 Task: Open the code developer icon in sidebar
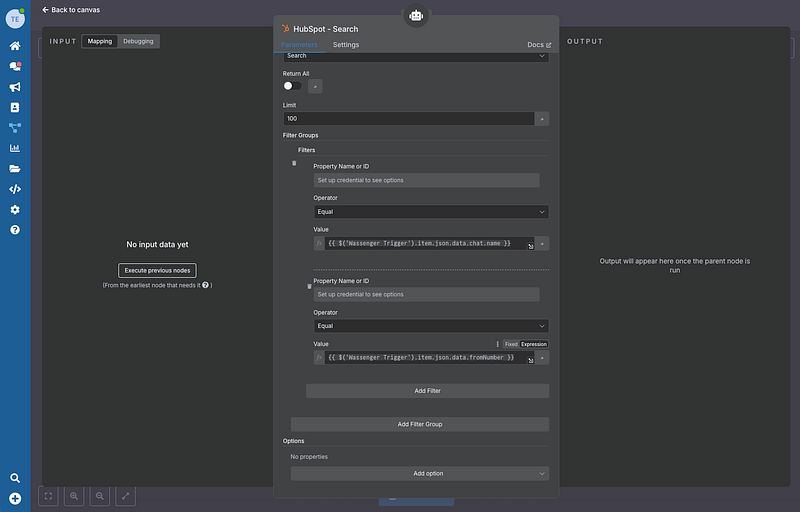pyautogui.click(x=15, y=189)
